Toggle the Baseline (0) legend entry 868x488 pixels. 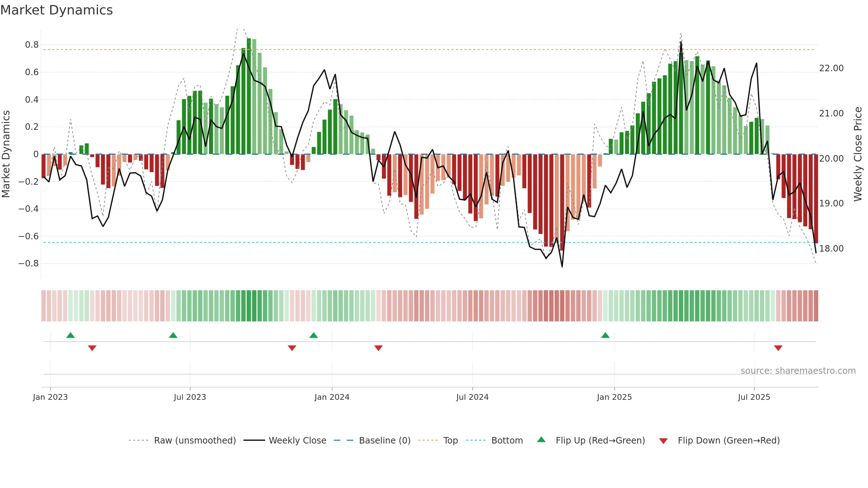pos(372,440)
